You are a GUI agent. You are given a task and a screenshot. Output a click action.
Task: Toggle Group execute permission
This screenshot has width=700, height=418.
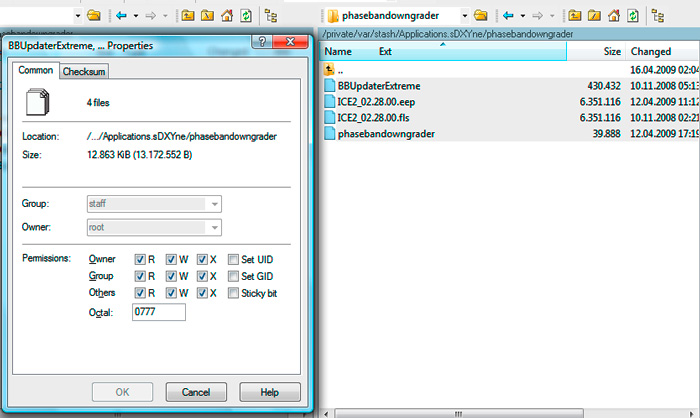tap(202, 276)
